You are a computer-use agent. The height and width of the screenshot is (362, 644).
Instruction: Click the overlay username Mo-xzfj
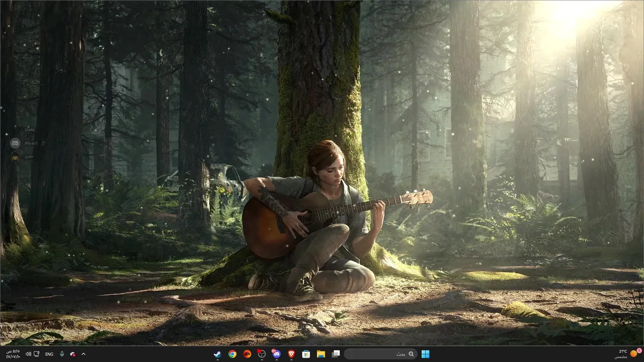point(32,143)
